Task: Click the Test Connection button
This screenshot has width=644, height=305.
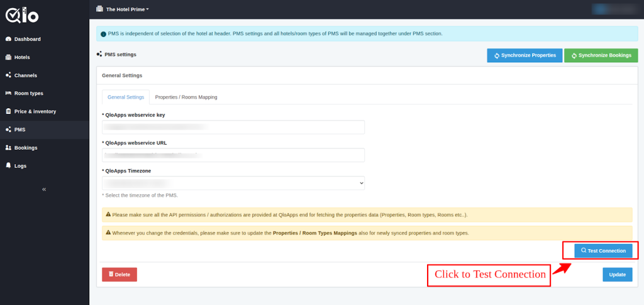Action: [603, 250]
